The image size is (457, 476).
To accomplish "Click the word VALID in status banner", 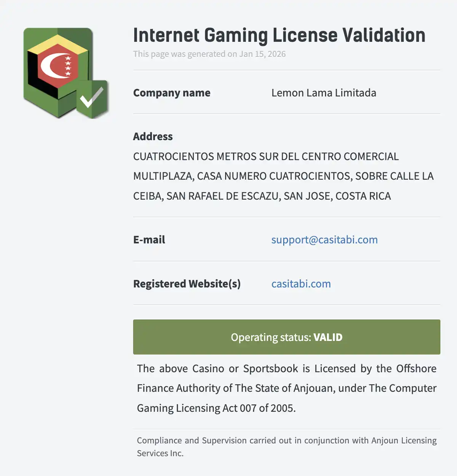I will tap(328, 337).
